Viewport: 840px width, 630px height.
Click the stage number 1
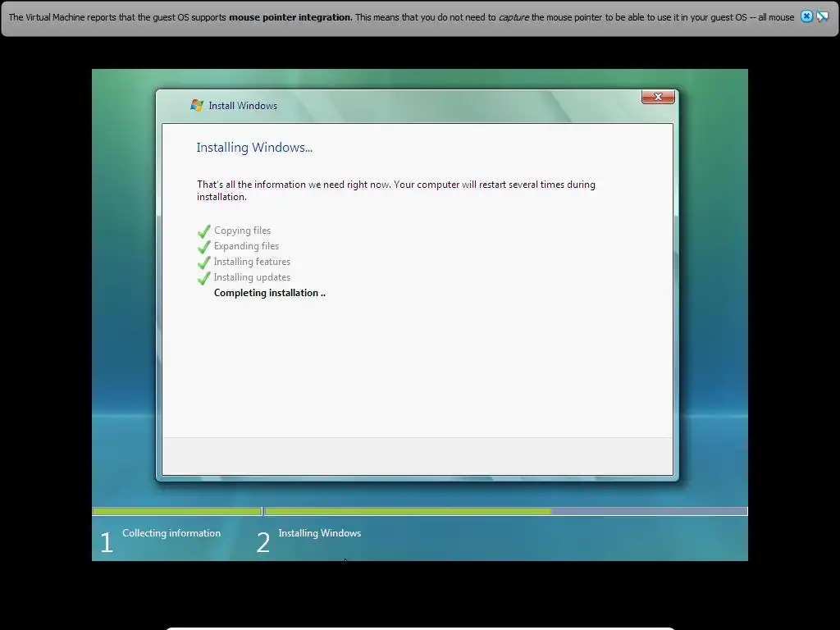(107, 542)
